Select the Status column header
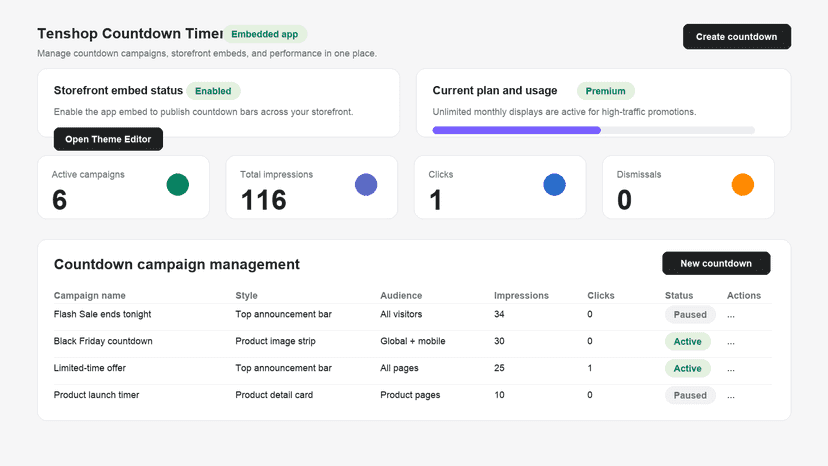This screenshot has width=828, height=466. pyautogui.click(x=679, y=295)
